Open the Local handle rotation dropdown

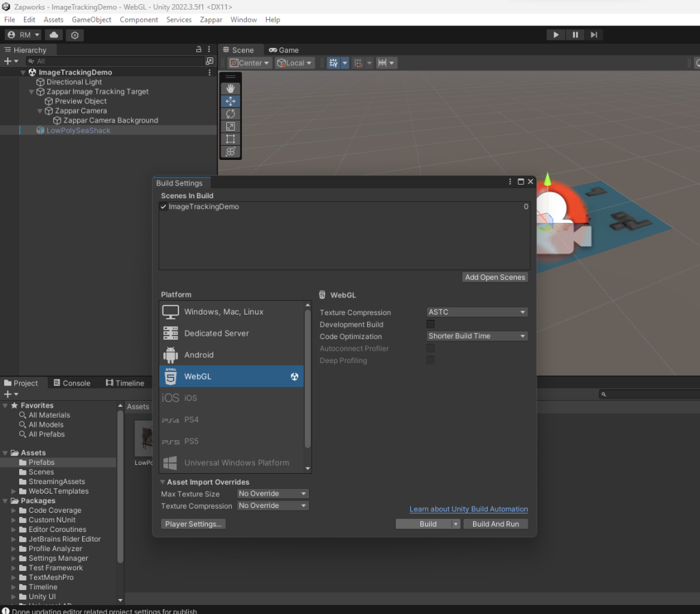294,63
